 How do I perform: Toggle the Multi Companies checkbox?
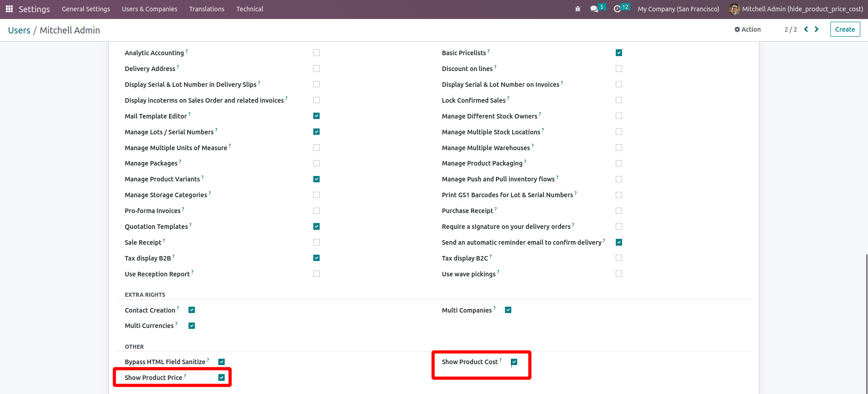click(x=508, y=310)
